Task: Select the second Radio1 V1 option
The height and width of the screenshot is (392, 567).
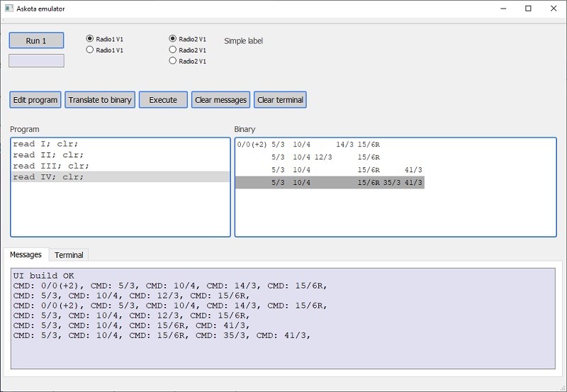Action: [x=104, y=50]
